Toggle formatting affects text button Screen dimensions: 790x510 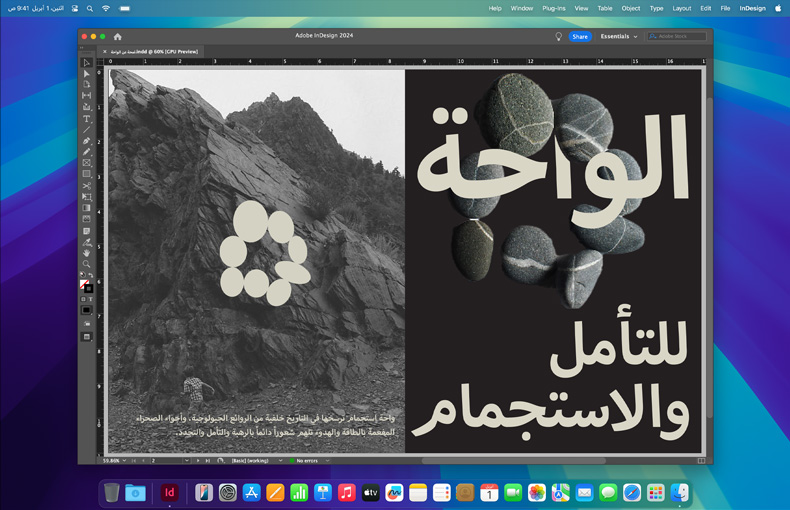(x=90, y=299)
